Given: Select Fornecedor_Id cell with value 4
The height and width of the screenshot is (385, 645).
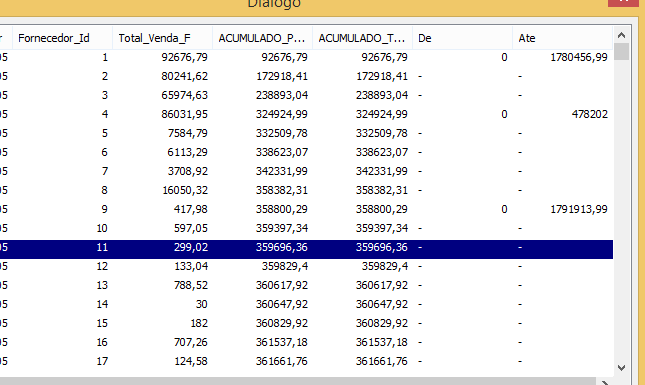Looking at the screenshot, I should (x=105, y=114).
